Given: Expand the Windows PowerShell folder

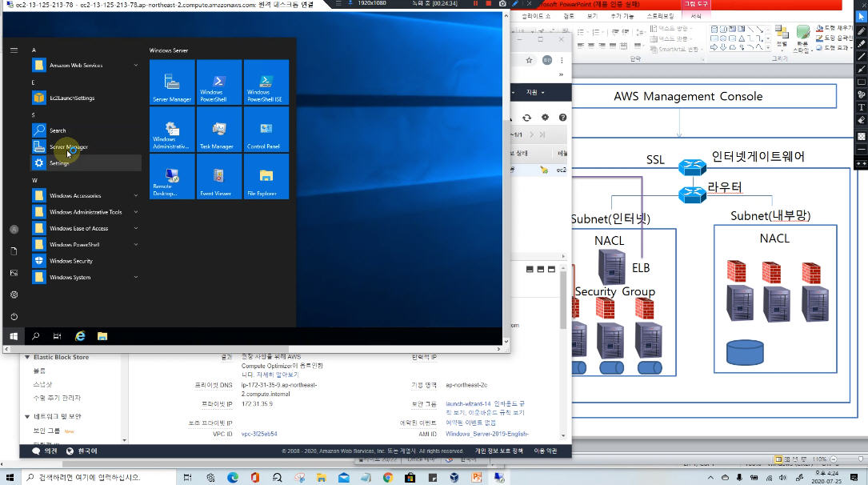Looking at the screenshot, I should click(x=86, y=245).
